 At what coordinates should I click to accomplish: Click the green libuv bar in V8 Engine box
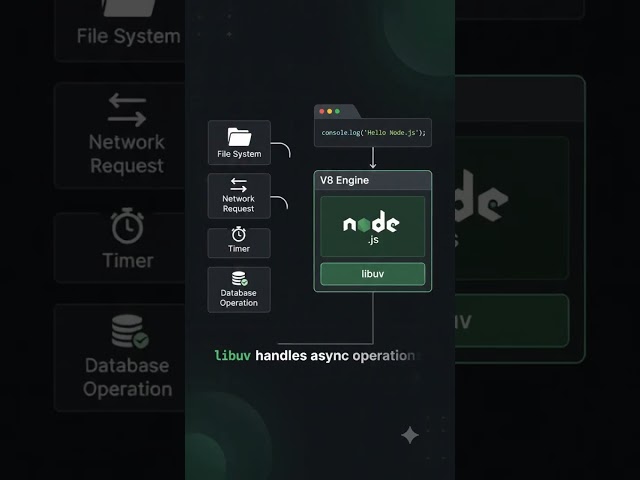click(373, 274)
